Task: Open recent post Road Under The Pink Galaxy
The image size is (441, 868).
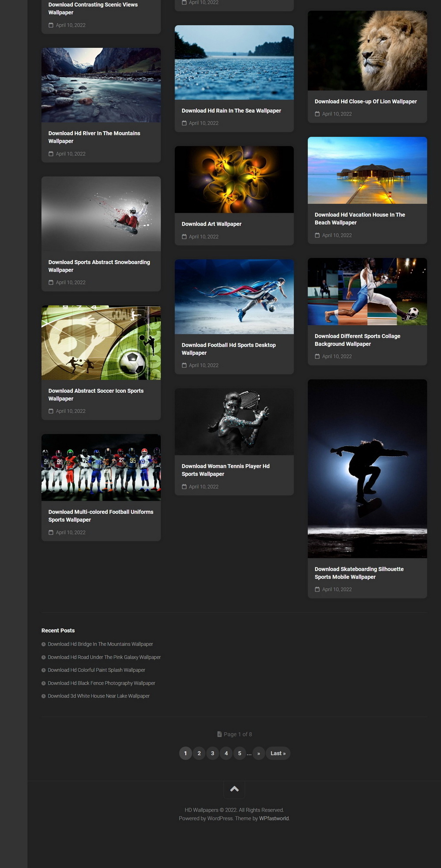Action: coord(104,657)
